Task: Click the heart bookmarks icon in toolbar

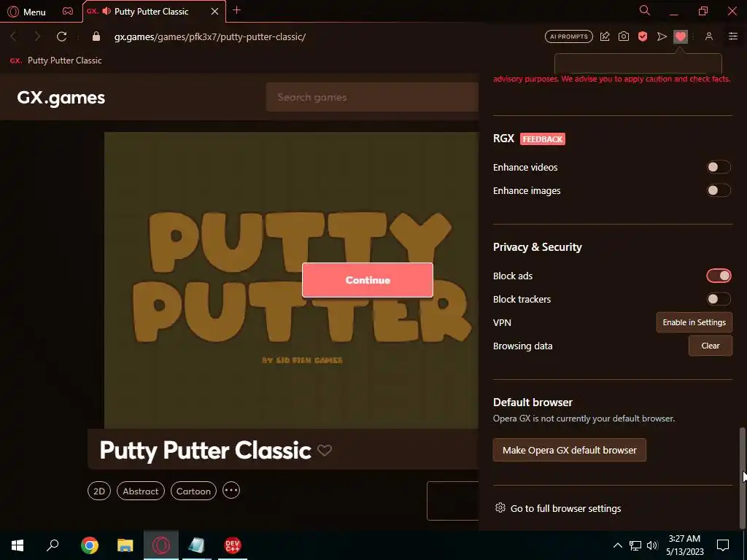Action: point(681,36)
